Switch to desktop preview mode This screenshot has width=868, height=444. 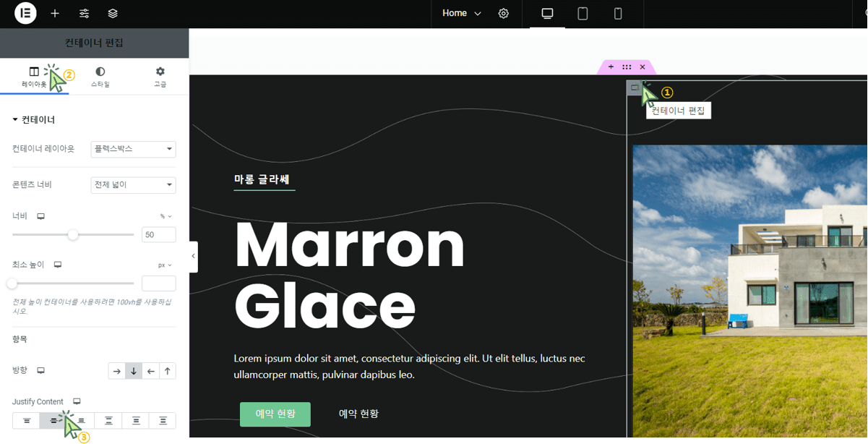pos(547,14)
